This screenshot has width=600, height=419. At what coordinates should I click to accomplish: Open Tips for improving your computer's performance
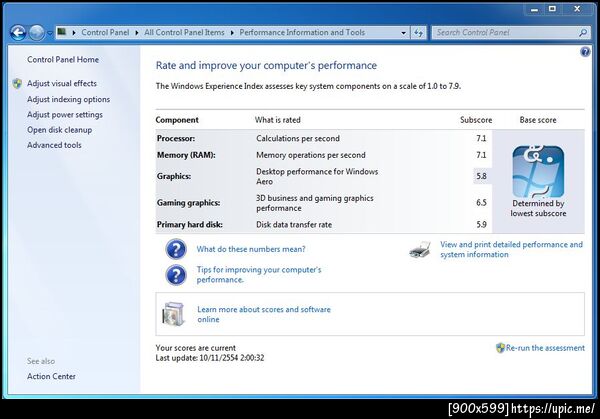259,275
